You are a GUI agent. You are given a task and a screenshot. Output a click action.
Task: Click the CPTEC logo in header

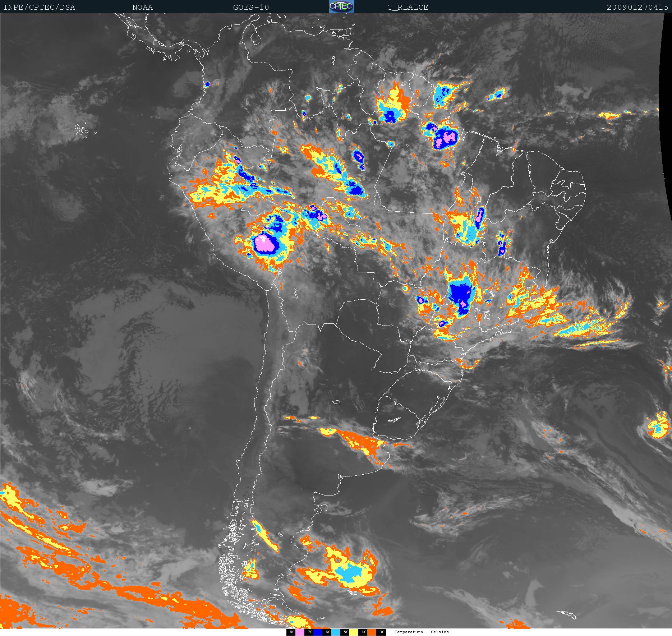click(341, 6)
